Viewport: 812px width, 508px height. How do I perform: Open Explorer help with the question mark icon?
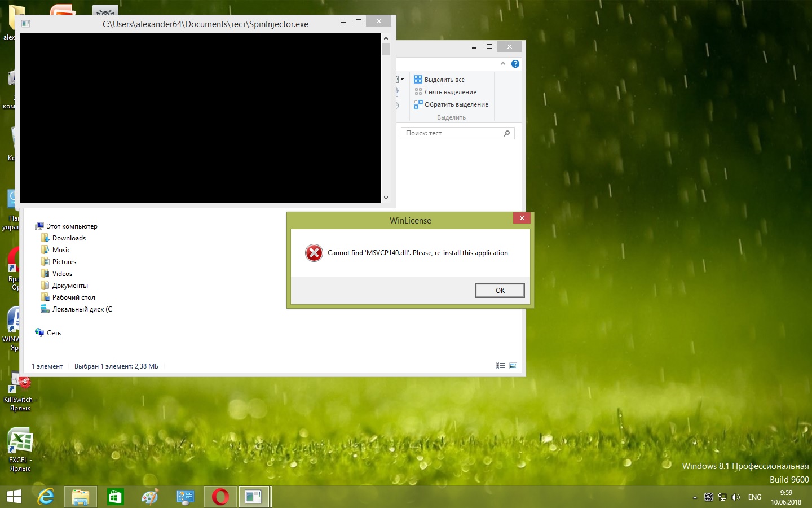click(x=515, y=64)
